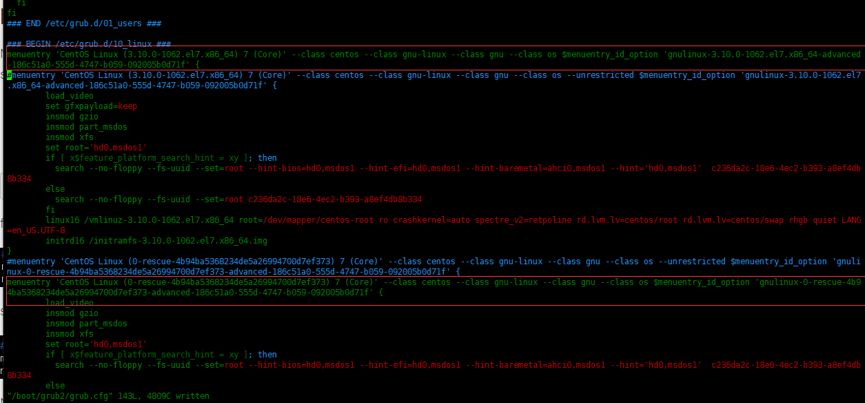This screenshot has width=865, height=403.
Task: Click the 'set gfxpayload=keep' line
Action: tap(91, 106)
